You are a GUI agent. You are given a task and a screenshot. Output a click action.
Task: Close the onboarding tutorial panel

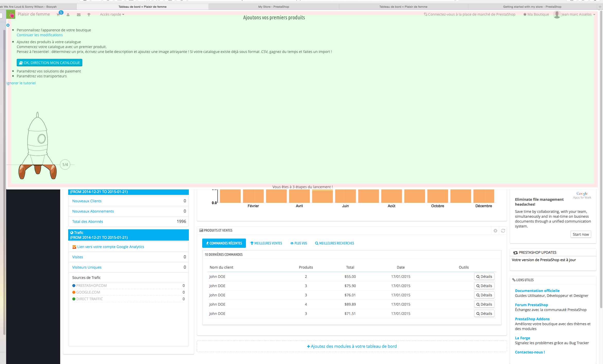coord(8,25)
